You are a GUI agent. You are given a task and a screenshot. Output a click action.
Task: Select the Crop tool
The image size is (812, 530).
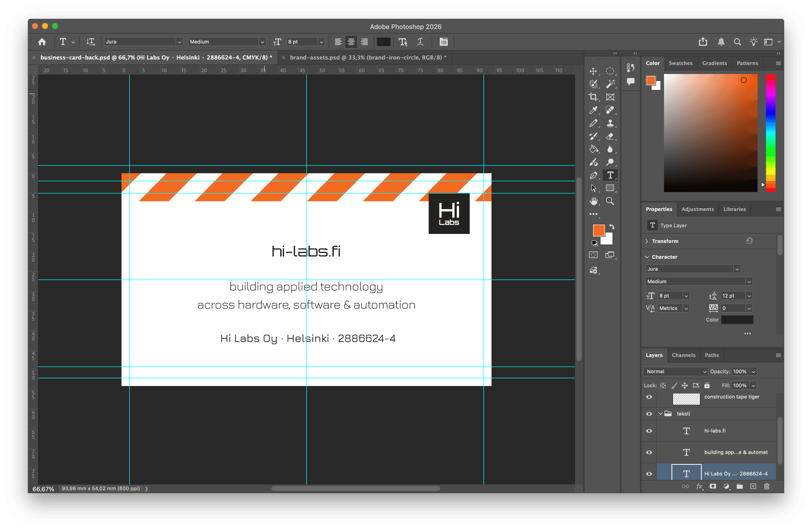(x=593, y=97)
